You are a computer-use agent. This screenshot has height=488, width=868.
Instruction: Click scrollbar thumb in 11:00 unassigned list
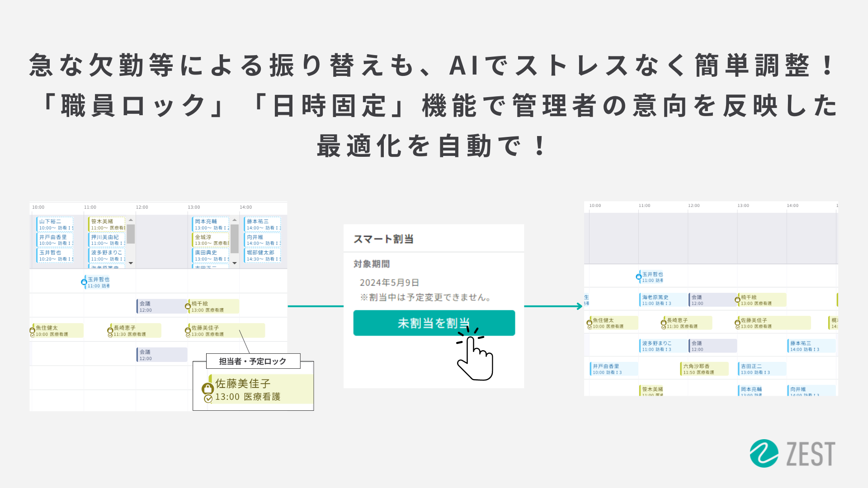[131, 234]
